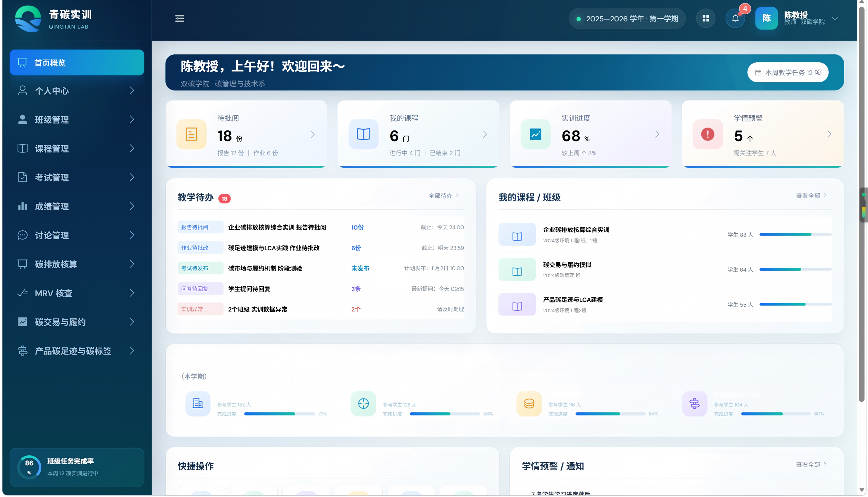Click the 企业碳排放核算综合实训 course thumbnail icon
The image size is (868, 497).
coord(517,235)
